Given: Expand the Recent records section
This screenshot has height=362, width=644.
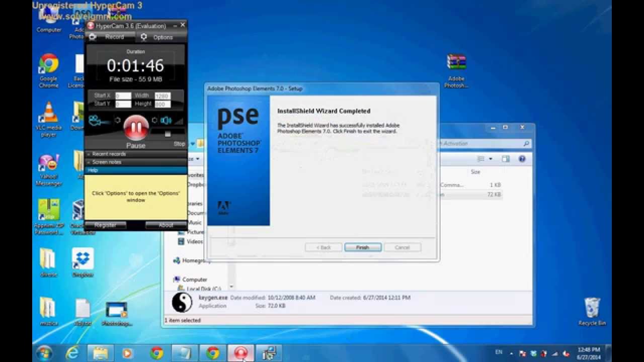Looking at the screenshot, I should [136, 154].
